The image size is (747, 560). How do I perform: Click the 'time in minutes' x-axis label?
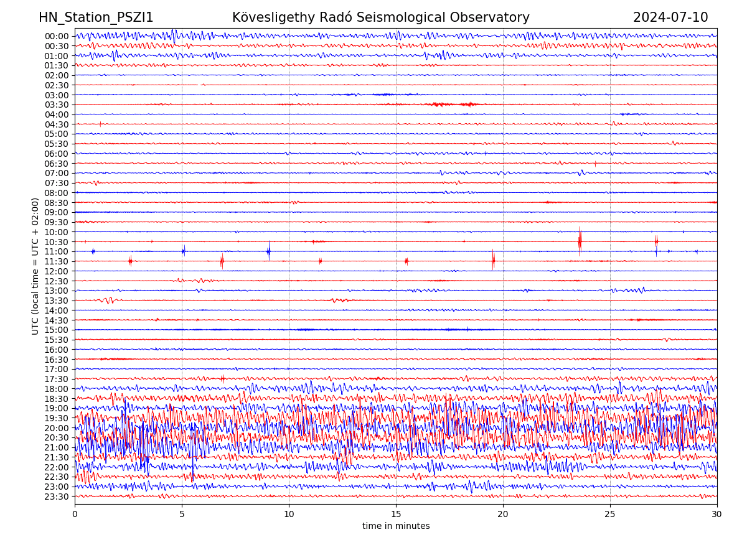(x=396, y=526)
